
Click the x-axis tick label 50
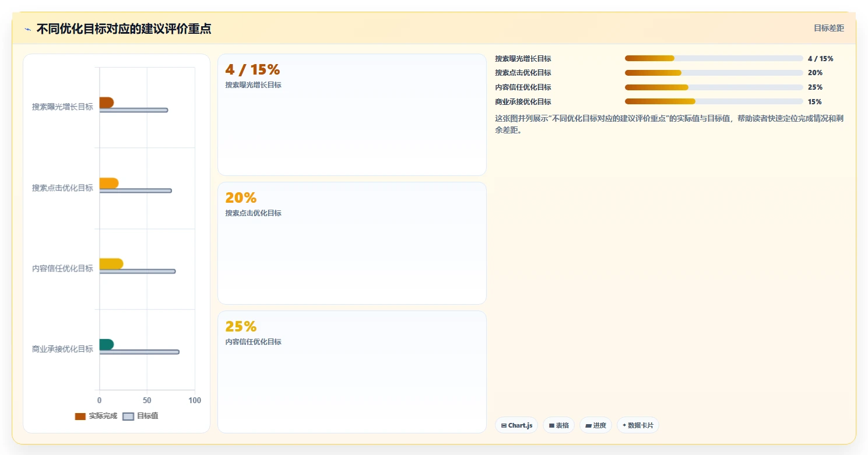point(147,401)
